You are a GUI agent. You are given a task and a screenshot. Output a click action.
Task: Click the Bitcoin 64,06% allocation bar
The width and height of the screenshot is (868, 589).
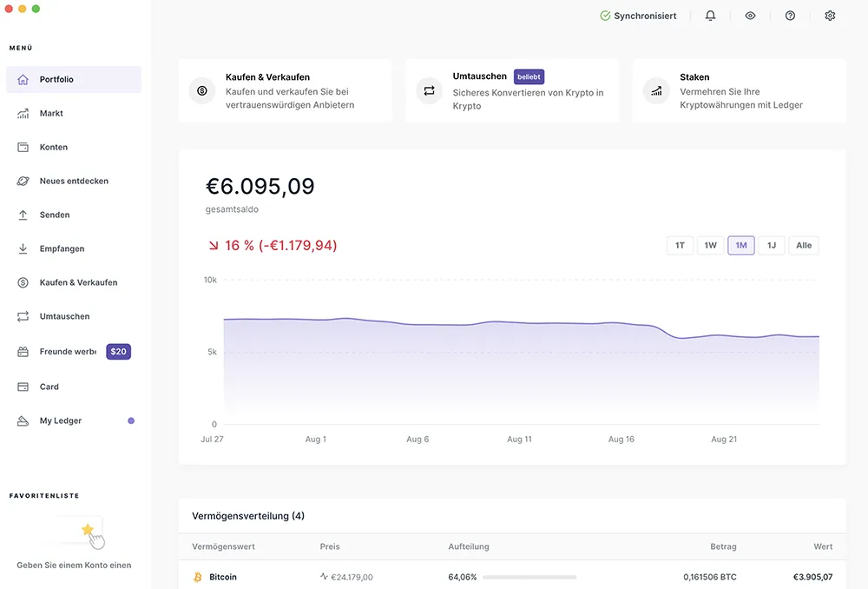[529, 577]
